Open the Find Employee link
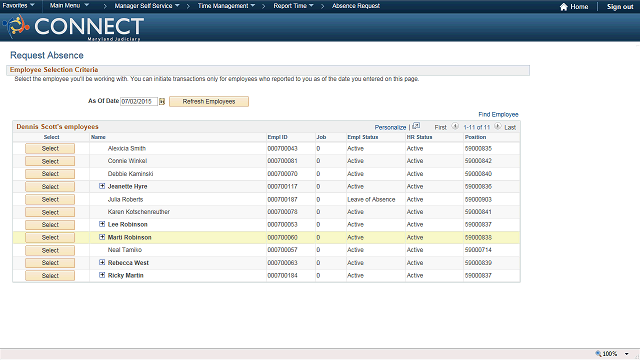The image size is (640, 360). pyautogui.click(x=498, y=115)
